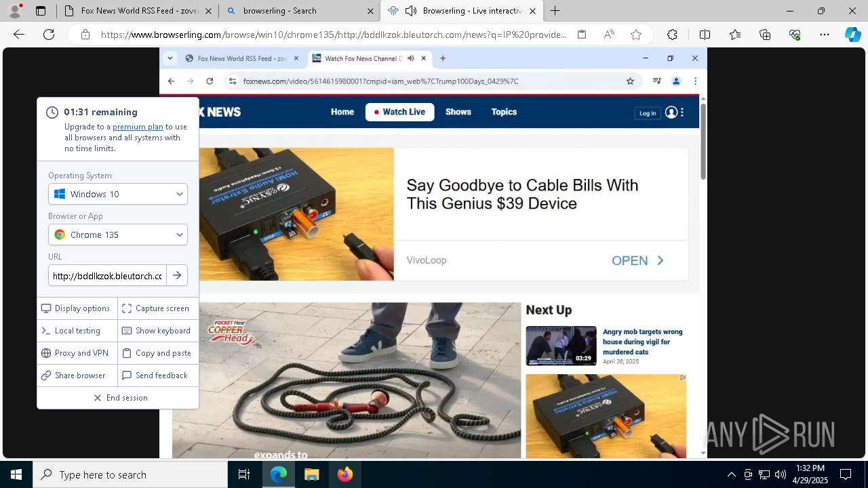Click the app available icon in address bar

coord(582,35)
